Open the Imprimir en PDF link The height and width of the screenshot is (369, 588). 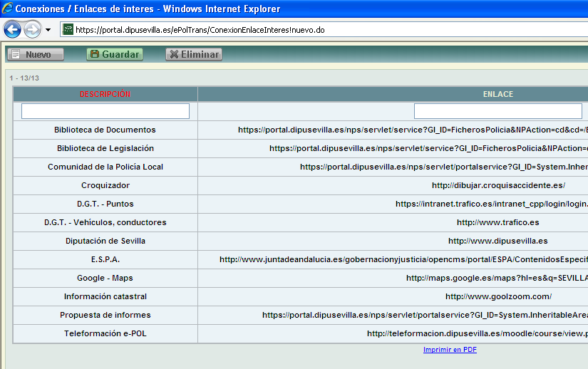450,350
